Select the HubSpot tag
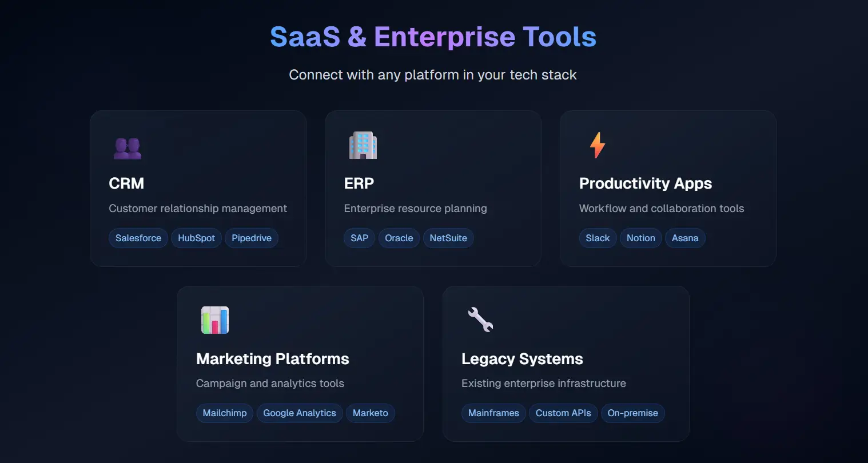868x463 pixels. (197, 238)
